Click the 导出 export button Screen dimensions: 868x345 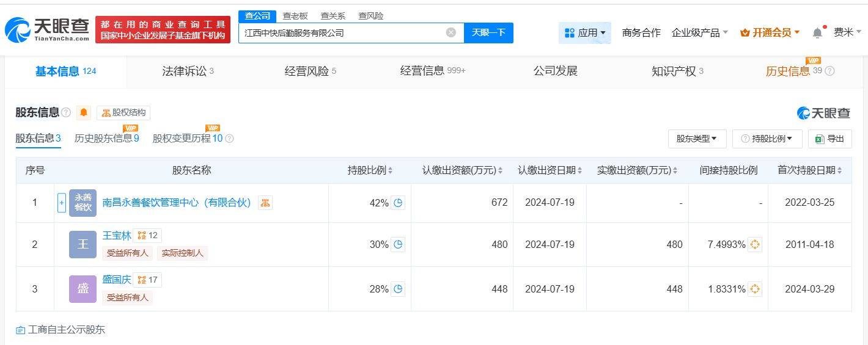tap(829, 139)
